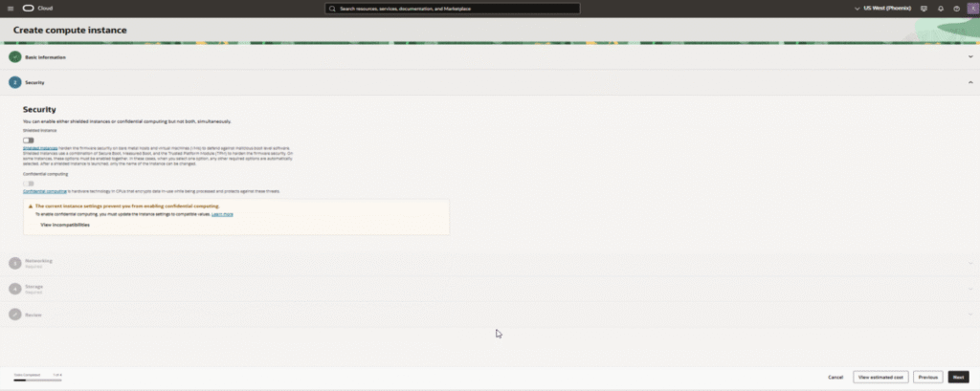
Task: Click the Previous button
Action: click(x=927, y=377)
